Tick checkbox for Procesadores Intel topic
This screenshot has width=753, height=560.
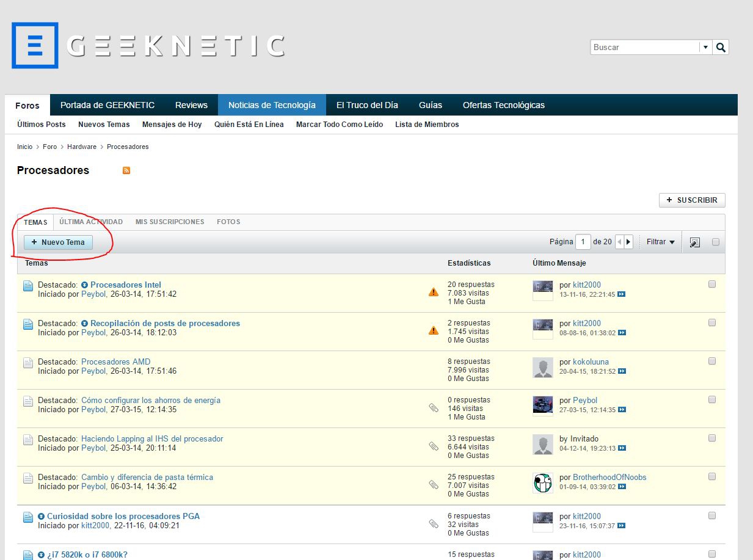712,284
